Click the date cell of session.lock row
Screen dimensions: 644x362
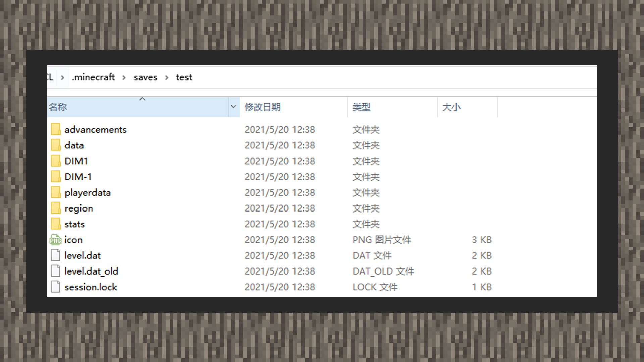coord(280,287)
